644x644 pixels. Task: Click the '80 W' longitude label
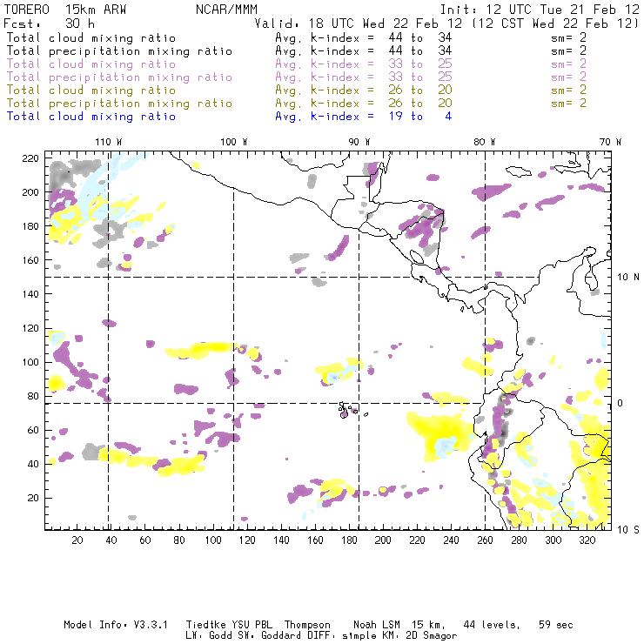484,142
